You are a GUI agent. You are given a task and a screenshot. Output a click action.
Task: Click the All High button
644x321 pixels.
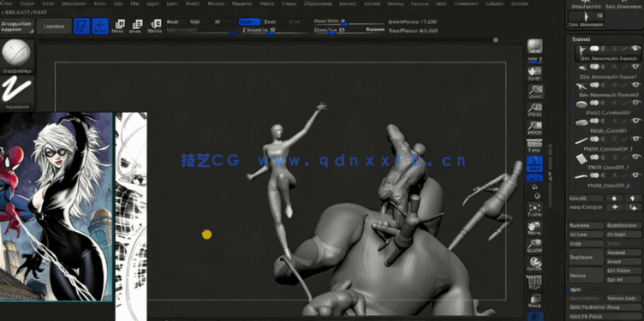coord(623,235)
